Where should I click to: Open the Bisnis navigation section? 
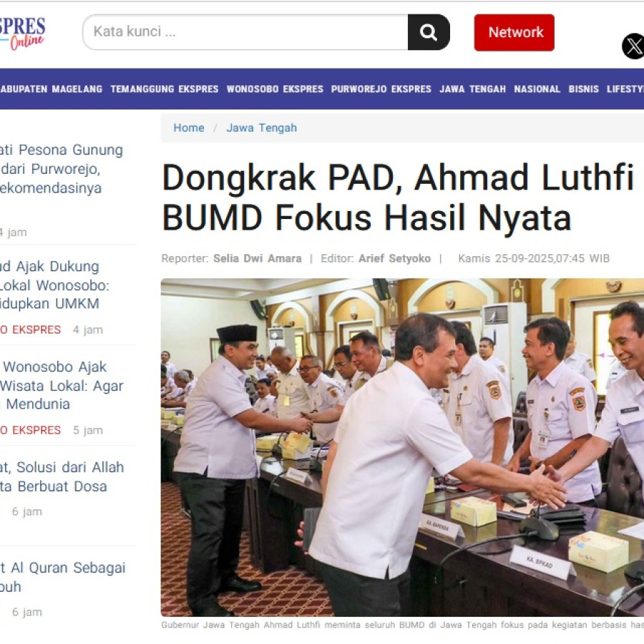pos(584,89)
